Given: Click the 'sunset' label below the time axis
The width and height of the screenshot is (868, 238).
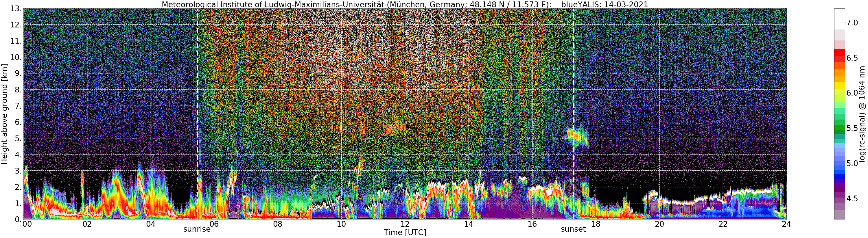Looking at the screenshot, I should [x=573, y=229].
